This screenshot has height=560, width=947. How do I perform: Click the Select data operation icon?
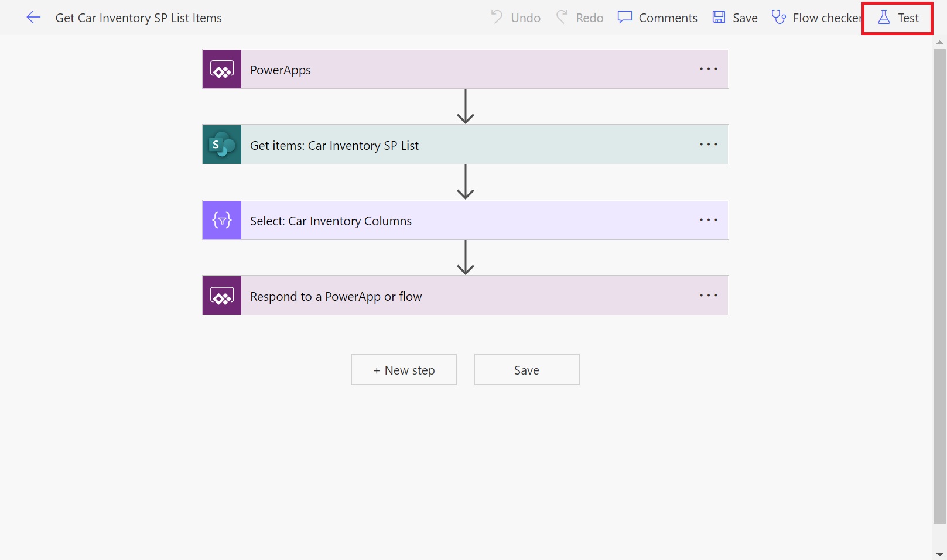[x=221, y=220]
